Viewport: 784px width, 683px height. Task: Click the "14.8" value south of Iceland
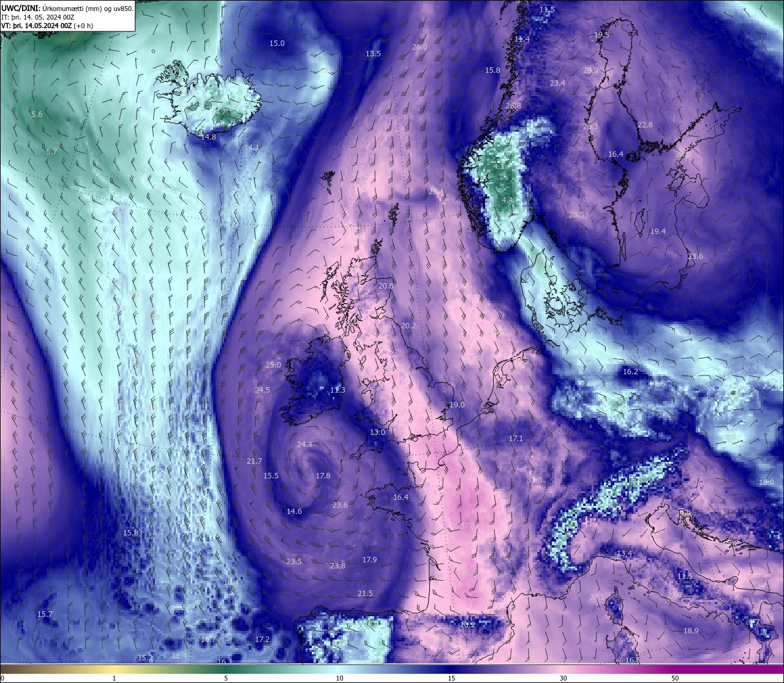208,137
